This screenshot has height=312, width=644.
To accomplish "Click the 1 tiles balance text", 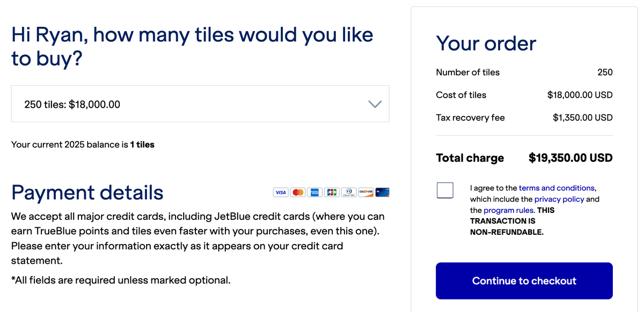I will click(x=141, y=144).
